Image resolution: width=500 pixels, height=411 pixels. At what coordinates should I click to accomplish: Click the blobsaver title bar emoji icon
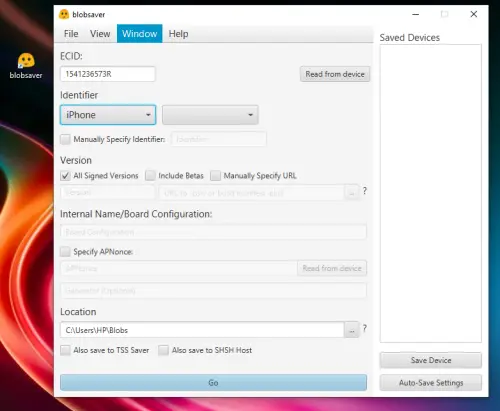click(x=64, y=14)
